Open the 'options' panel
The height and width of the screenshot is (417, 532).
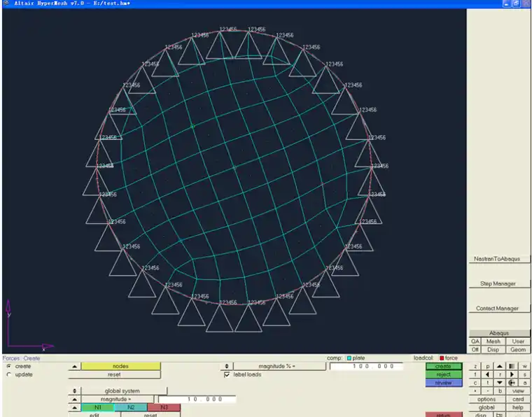pos(487,400)
